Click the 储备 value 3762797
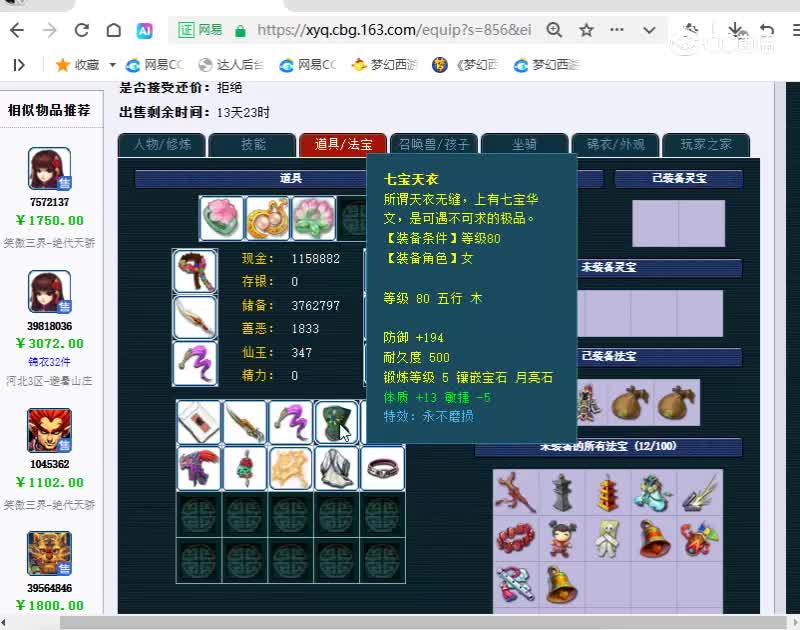Screen dimensions: 800x630 click(x=315, y=306)
